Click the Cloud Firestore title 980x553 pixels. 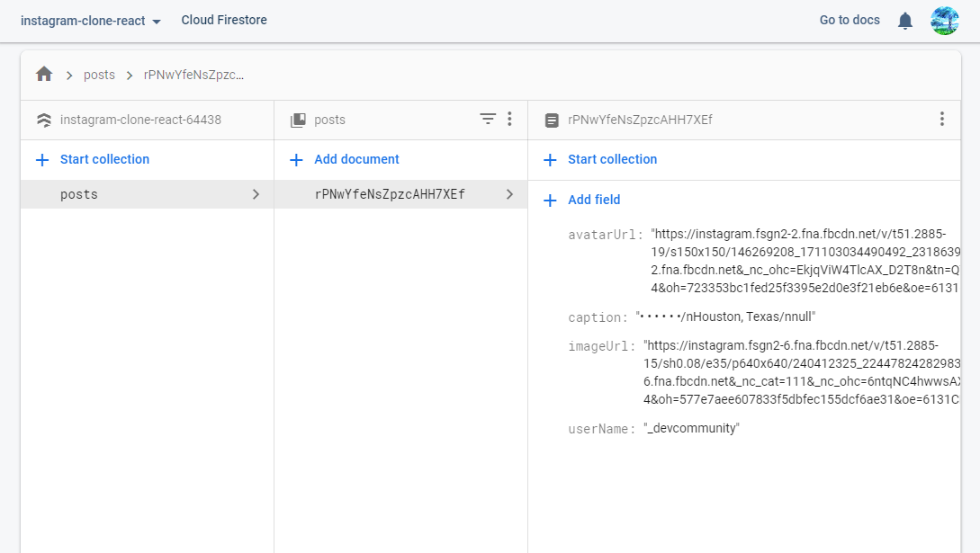pos(224,20)
